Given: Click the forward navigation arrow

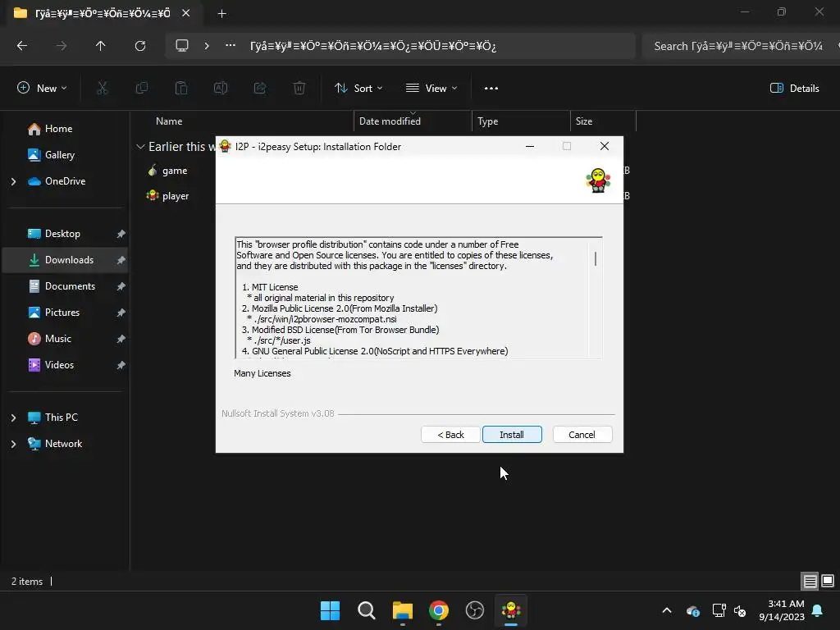Looking at the screenshot, I should [62, 46].
